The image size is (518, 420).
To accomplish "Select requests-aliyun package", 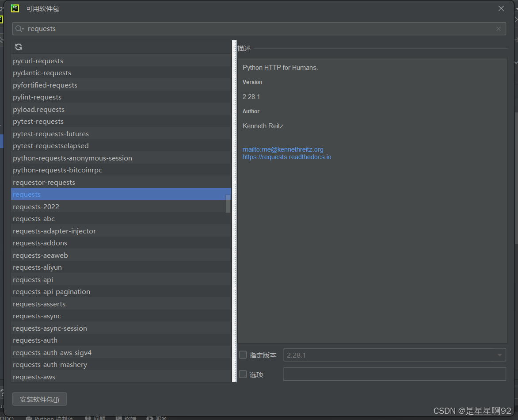I will tap(121, 267).
